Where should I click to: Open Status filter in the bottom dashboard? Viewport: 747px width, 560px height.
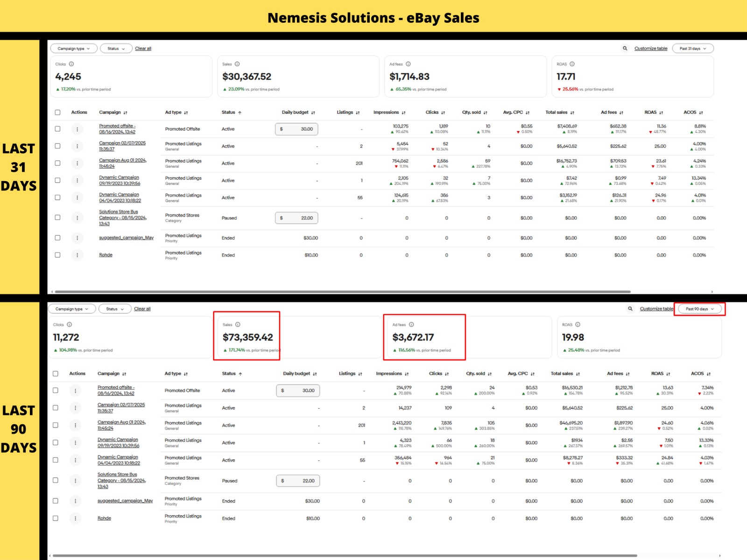click(115, 309)
